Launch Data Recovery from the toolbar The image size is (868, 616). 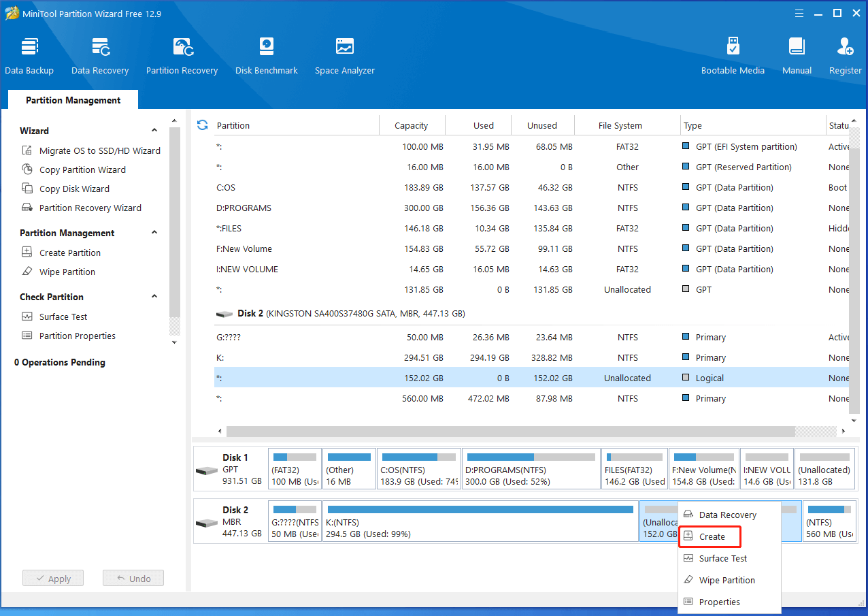(x=100, y=56)
